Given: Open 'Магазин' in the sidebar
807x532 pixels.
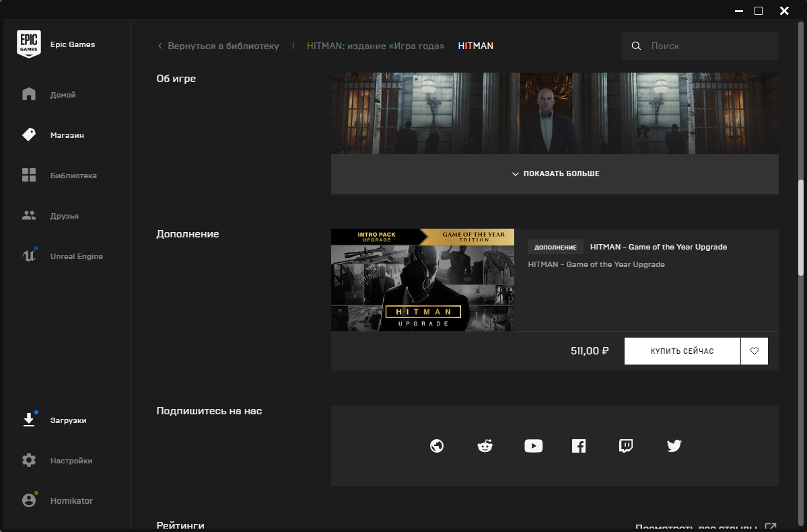Looking at the screenshot, I should point(66,135).
